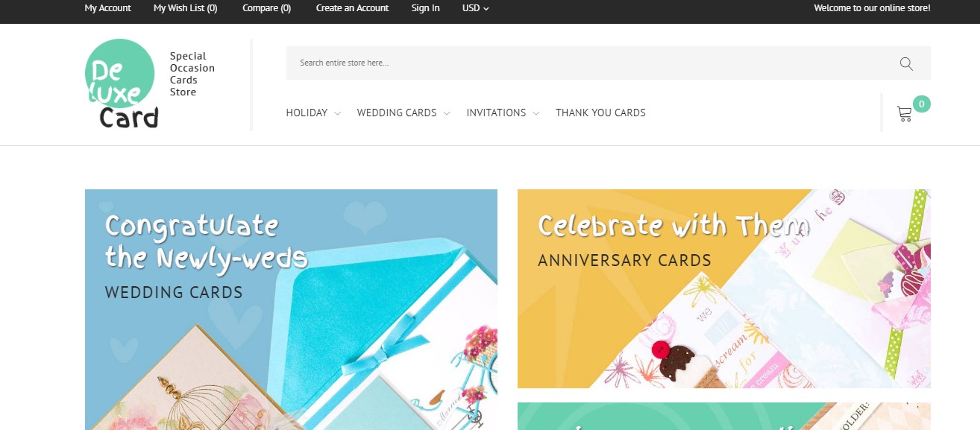Open the Thank You Cards menu item
The height and width of the screenshot is (430, 980).
(600, 113)
